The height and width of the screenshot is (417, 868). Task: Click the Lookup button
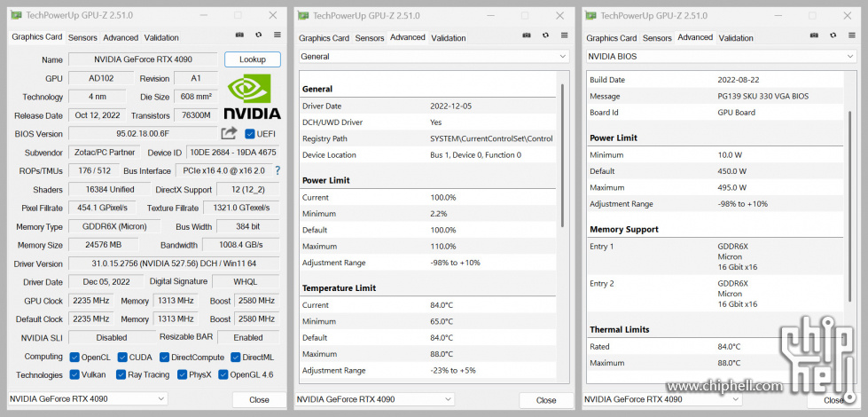(253, 59)
